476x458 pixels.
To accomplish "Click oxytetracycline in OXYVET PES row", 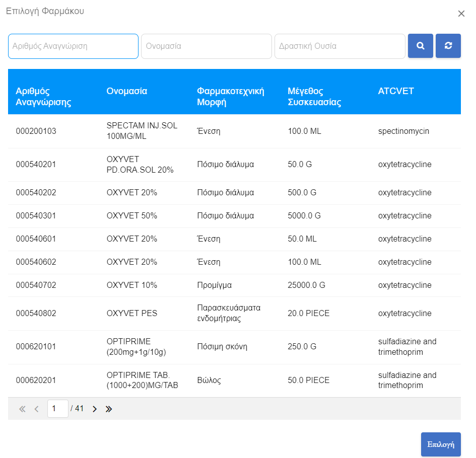I will 404,314.
